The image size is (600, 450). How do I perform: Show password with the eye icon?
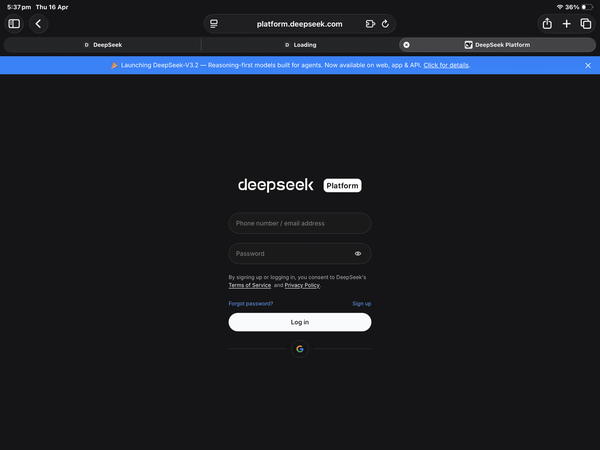[x=358, y=254]
